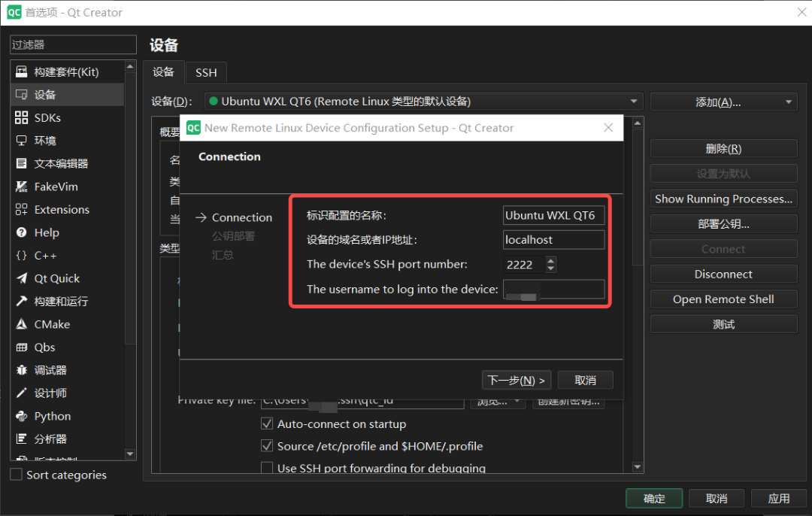
Task: Open the 文本编辑器 category icon
Action: [x=21, y=164]
